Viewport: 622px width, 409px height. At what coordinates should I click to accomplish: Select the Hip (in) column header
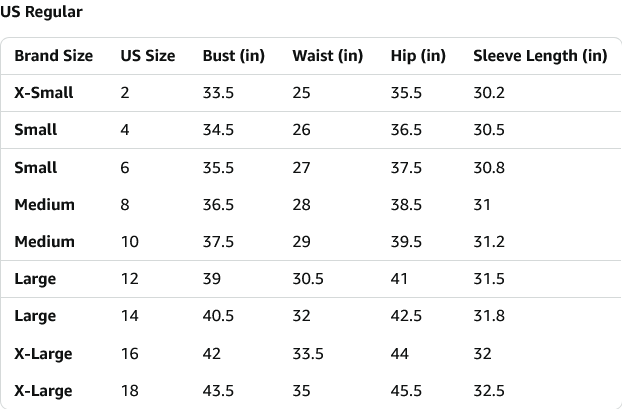pos(418,56)
